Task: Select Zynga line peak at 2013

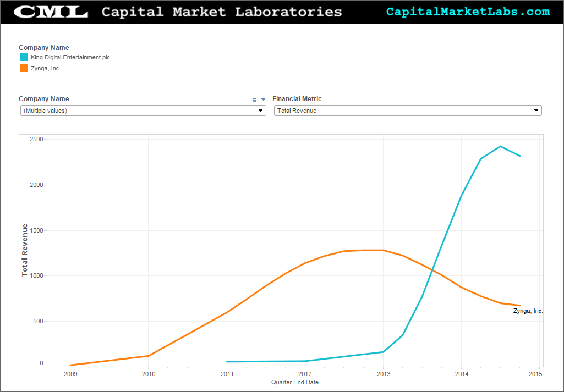Action: click(384, 251)
